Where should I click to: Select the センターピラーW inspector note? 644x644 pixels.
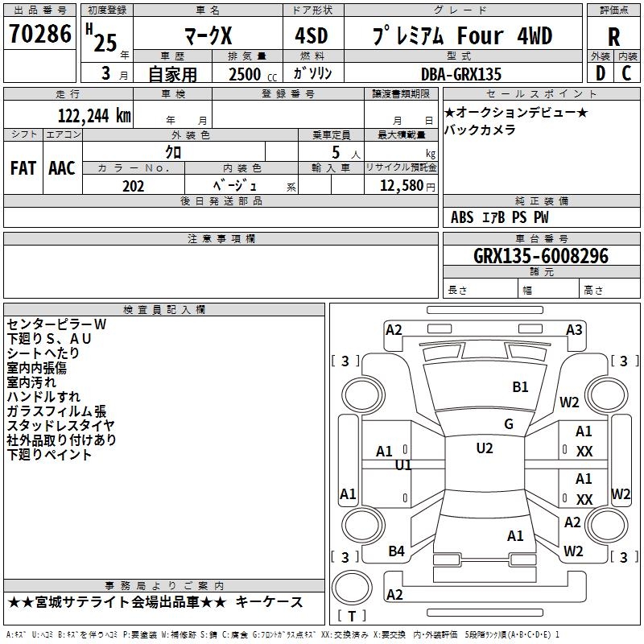tap(56, 324)
